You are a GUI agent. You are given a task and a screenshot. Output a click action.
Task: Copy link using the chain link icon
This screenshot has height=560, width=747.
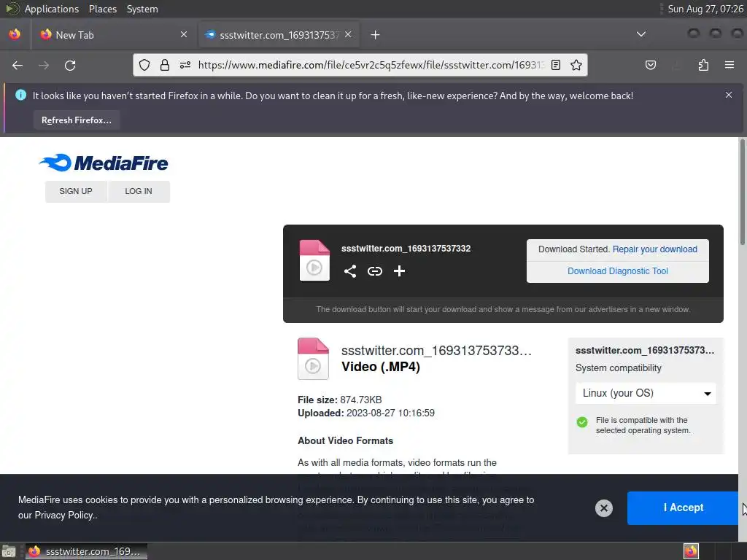point(375,271)
